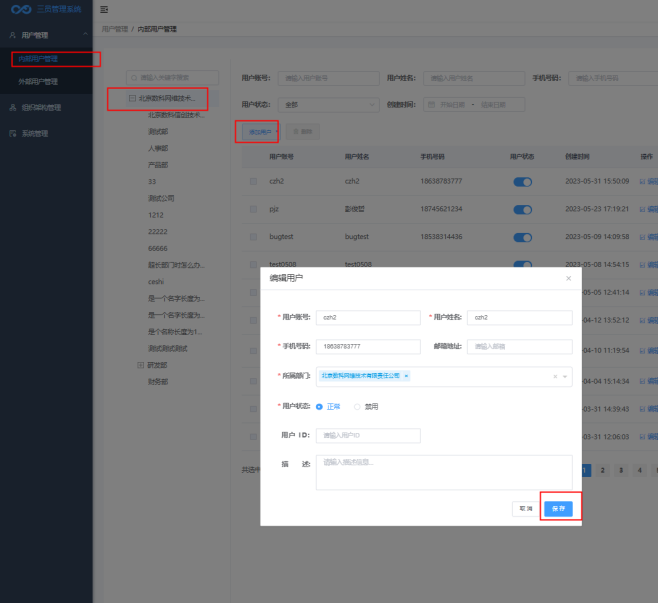Toggle the user status switch for czh2

[x=522, y=182]
